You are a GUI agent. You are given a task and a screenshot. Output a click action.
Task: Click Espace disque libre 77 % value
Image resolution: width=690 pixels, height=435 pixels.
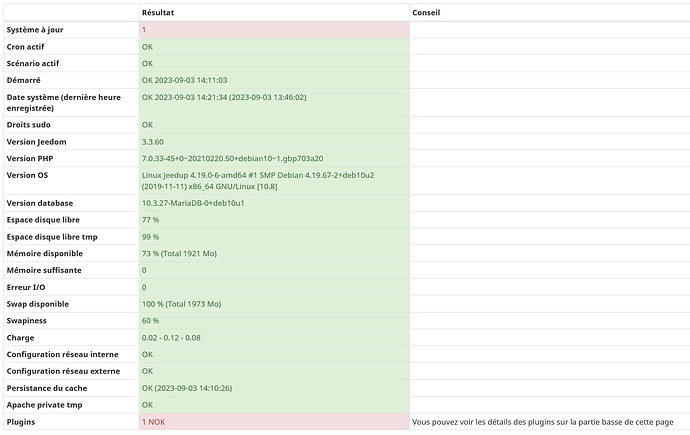coord(150,220)
